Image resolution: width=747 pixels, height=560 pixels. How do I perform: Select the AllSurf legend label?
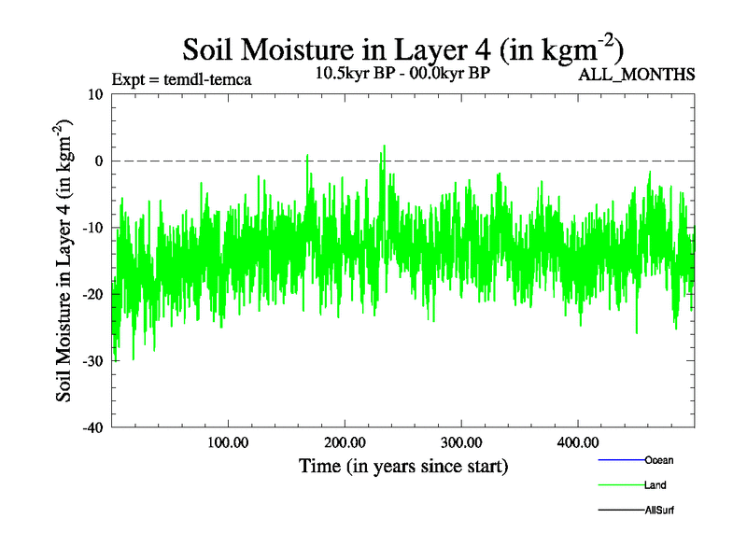pos(659,511)
